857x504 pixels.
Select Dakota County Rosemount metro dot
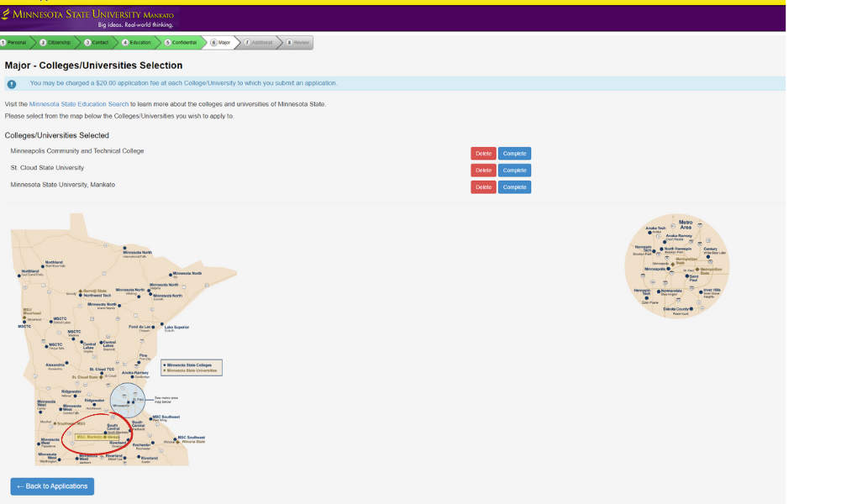click(x=691, y=309)
